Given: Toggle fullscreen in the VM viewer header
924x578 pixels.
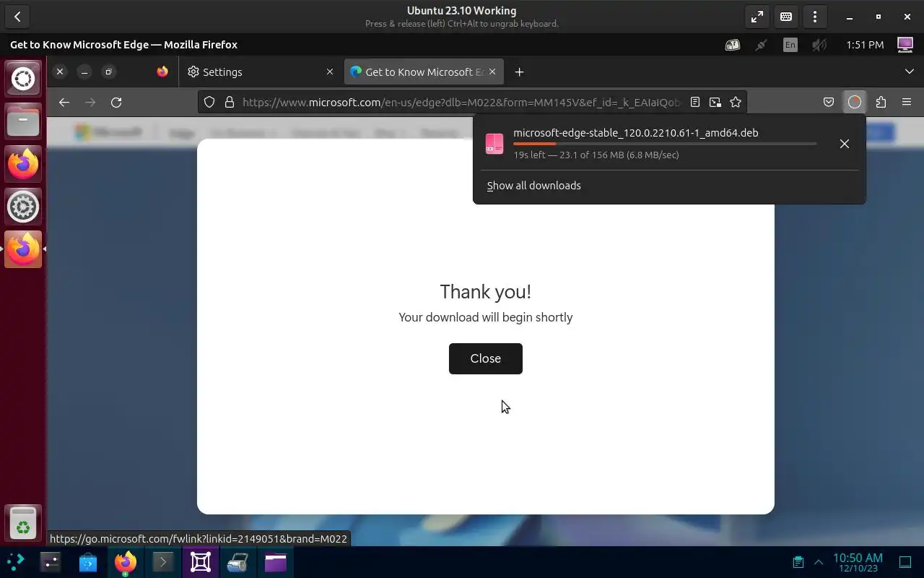Looking at the screenshot, I should pyautogui.click(x=757, y=16).
